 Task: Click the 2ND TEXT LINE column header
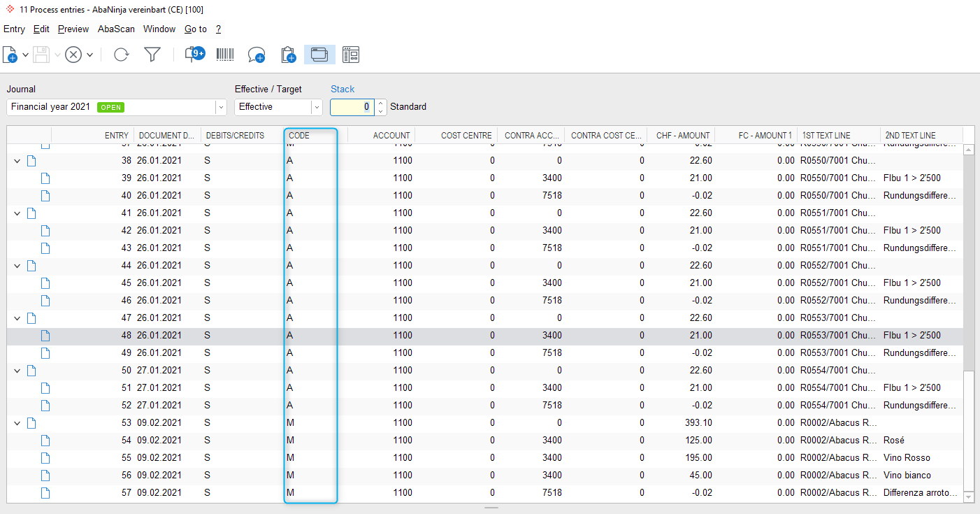click(921, 135)
